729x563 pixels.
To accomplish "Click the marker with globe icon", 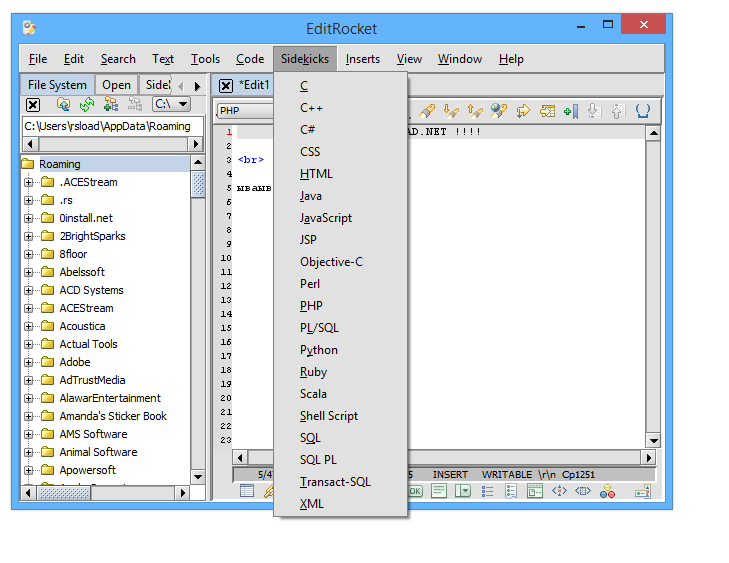I will tap(498, 111).
